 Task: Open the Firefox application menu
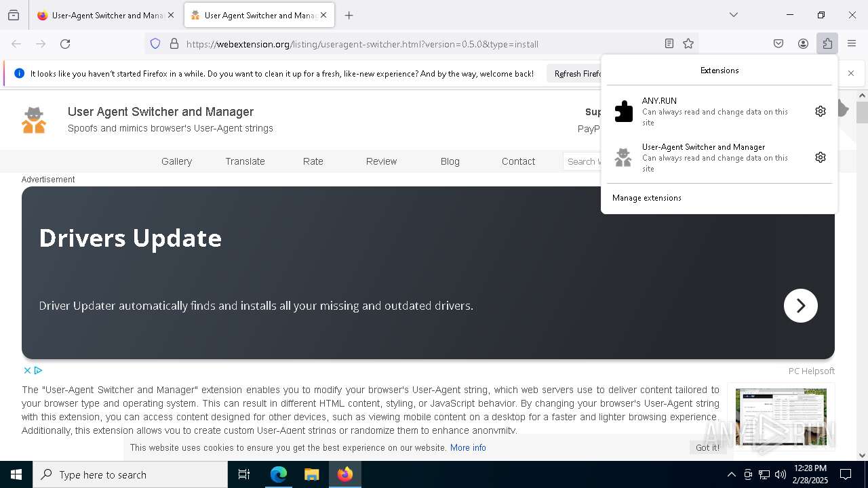pyautogui.click(x=852, y=44)
